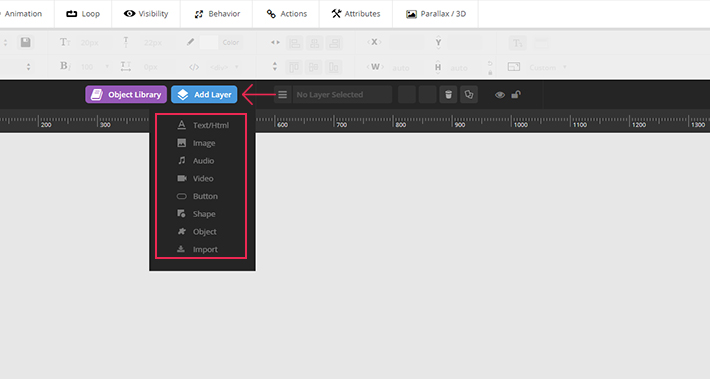Click the No Layer Selected field
Viewport: 710px width, 379px height.
coord(342,95)
